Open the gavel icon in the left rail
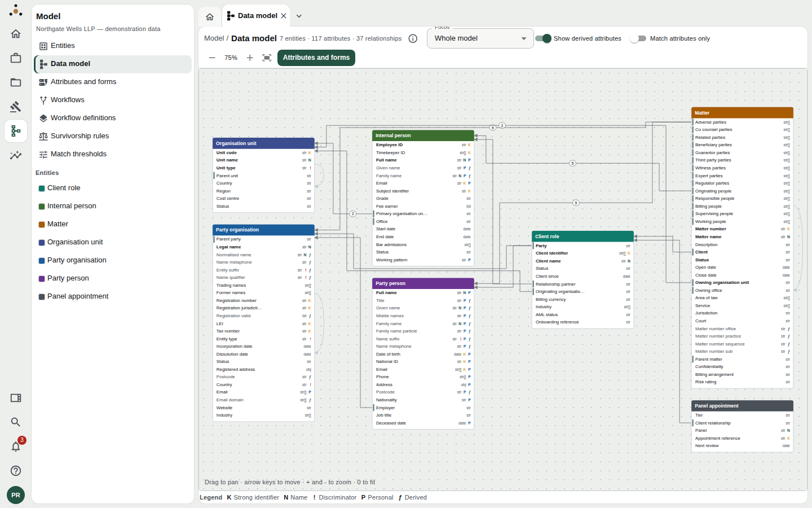812x508 pixels. point(16,107)
